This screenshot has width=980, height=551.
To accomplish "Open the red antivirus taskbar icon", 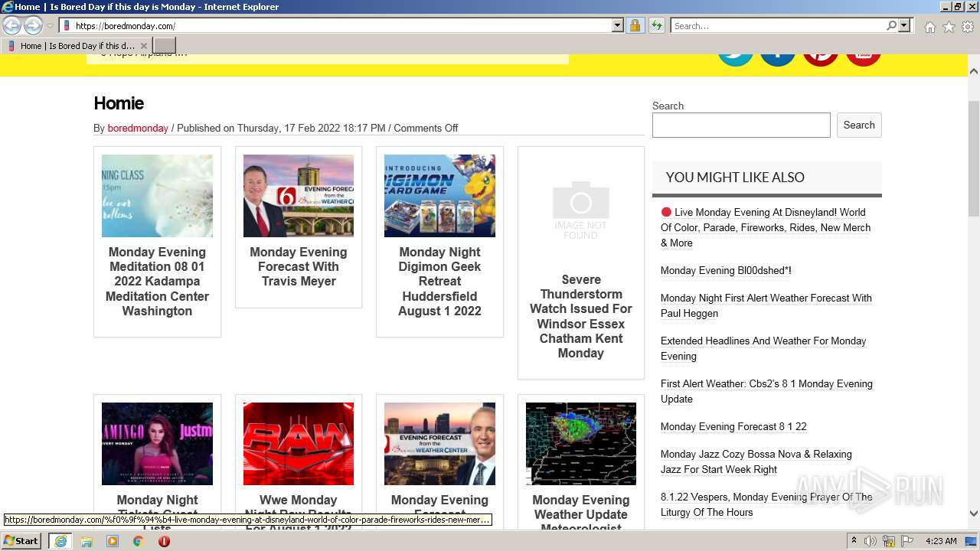I will coord(164,541).
